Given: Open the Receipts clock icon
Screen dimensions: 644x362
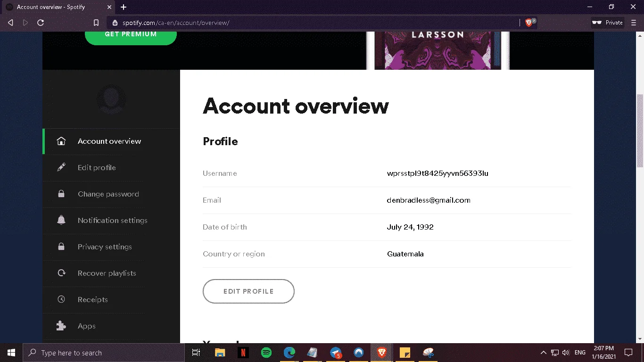Looking at the screenshot, I should [61, 299].
